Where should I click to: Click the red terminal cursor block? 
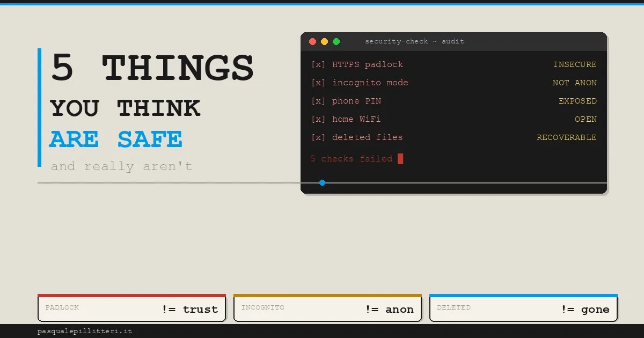[x=400, y=159]
